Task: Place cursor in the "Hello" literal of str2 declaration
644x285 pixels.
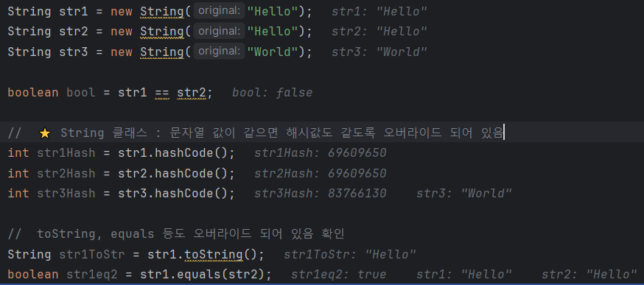Action: click(273, 32)
